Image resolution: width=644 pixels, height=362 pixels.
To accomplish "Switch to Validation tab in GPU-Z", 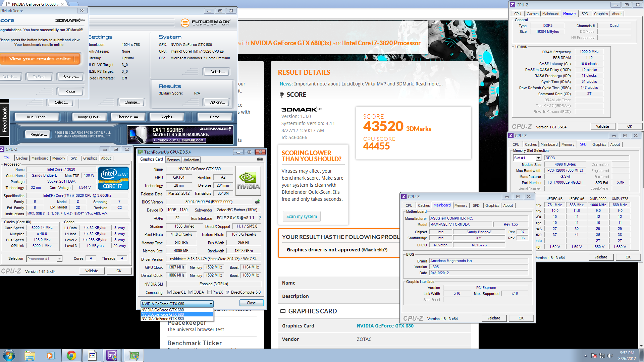I will coord(191,160).
